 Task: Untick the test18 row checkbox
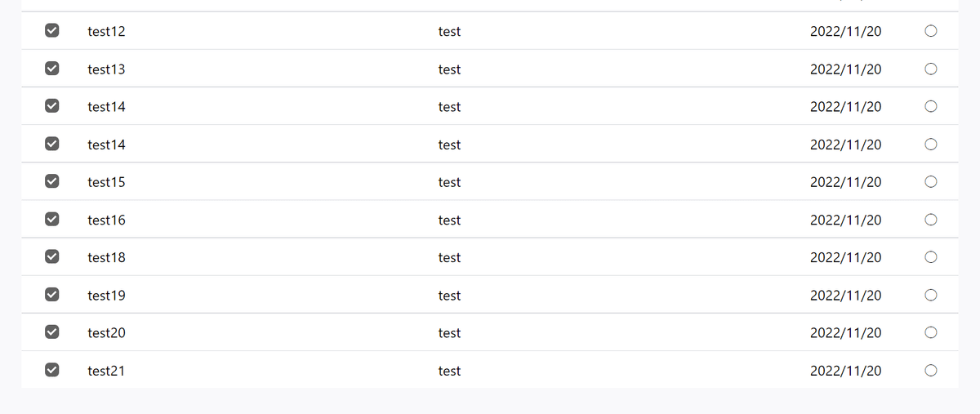coord(51,256)
